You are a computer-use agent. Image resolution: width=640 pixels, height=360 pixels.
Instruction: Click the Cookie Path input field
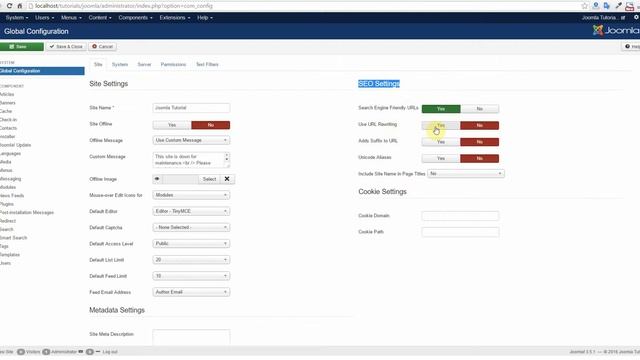pos(460,232)
